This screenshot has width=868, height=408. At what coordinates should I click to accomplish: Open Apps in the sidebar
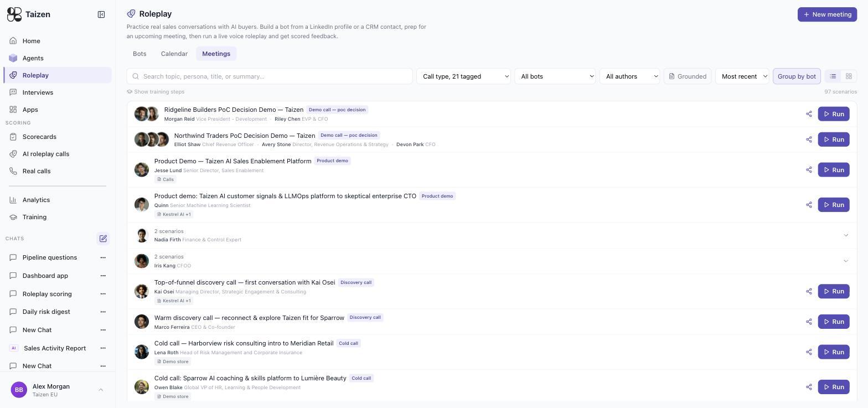(x=58, y=110)
